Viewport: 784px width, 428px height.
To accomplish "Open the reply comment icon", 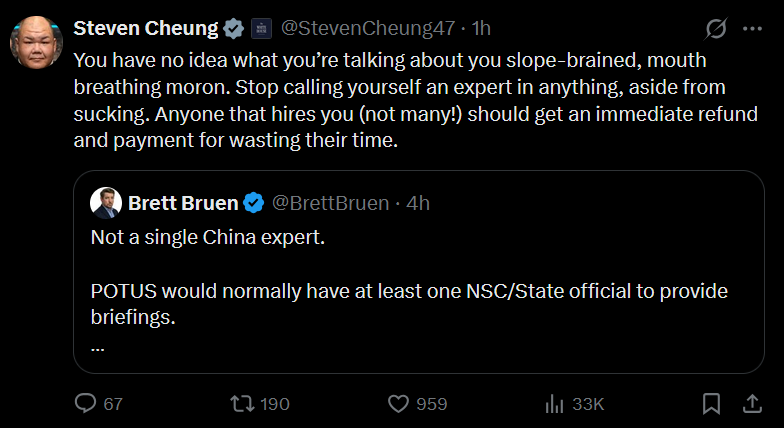I will [85, 403].
